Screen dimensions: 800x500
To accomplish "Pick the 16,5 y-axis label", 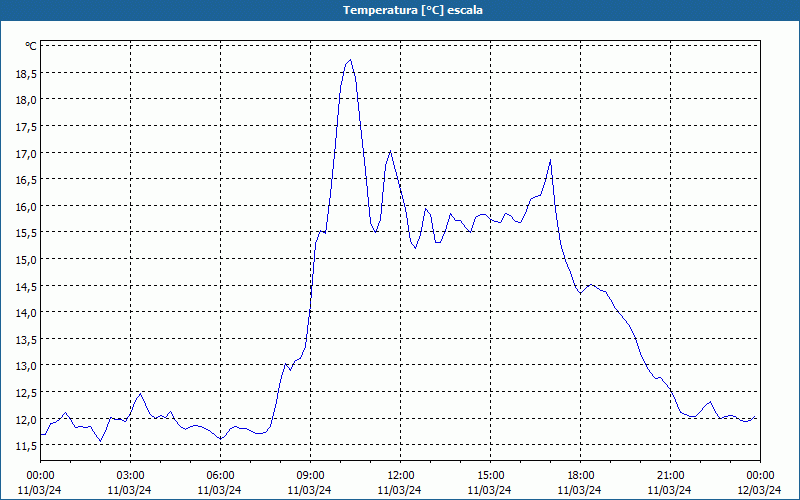I will point(26,180).
